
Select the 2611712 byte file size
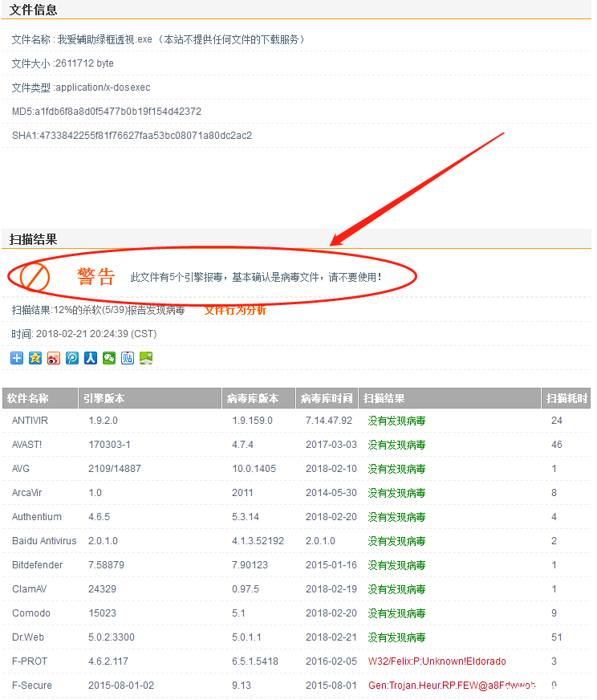click(84, 63)
